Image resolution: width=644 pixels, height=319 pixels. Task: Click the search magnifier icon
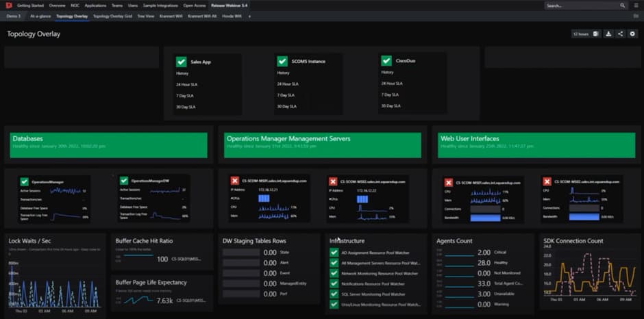tap(623, 5)
